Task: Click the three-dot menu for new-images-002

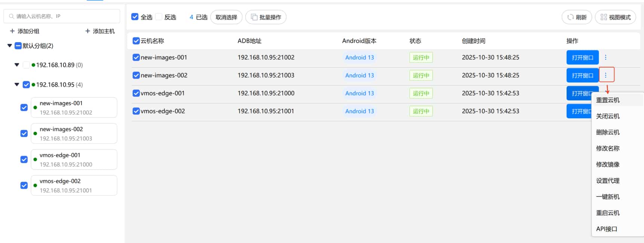Action: pyautogui.click(x=606, y=75)
